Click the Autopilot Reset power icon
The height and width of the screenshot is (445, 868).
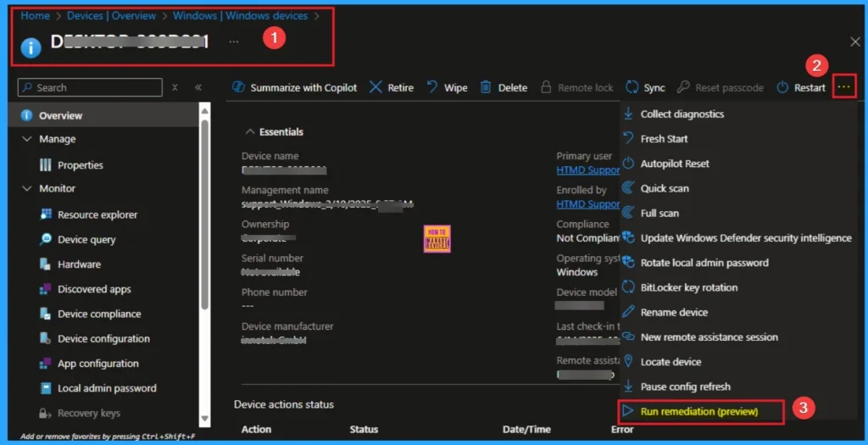tap(628, 164)
